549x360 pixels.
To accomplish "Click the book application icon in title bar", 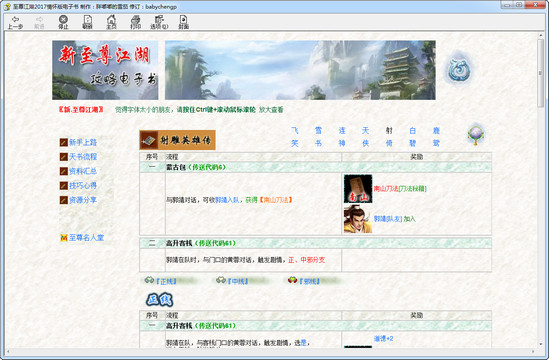I will point(7,6).
